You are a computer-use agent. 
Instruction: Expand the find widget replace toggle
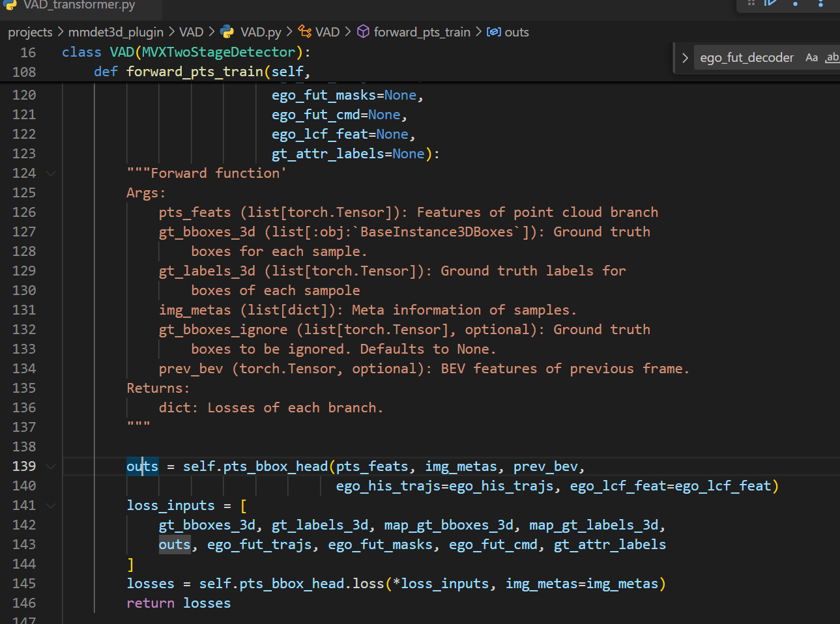coord(685,58)
